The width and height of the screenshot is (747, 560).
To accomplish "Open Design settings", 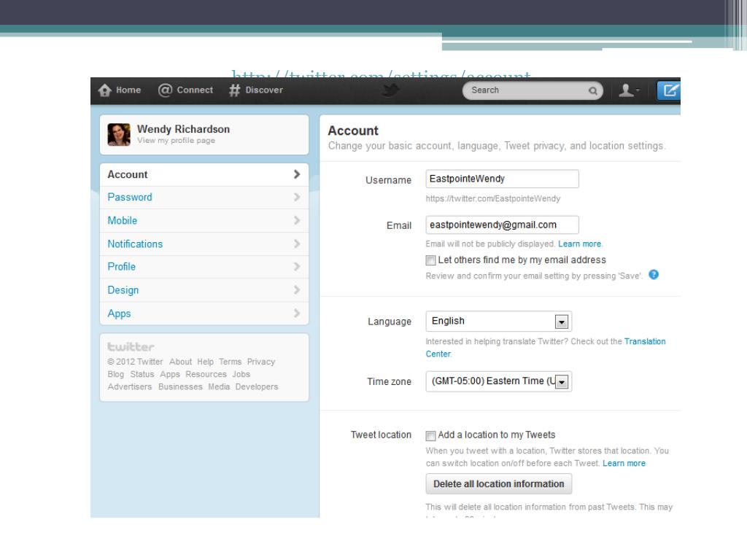I will pyautogui.click(x=204, y=290).
